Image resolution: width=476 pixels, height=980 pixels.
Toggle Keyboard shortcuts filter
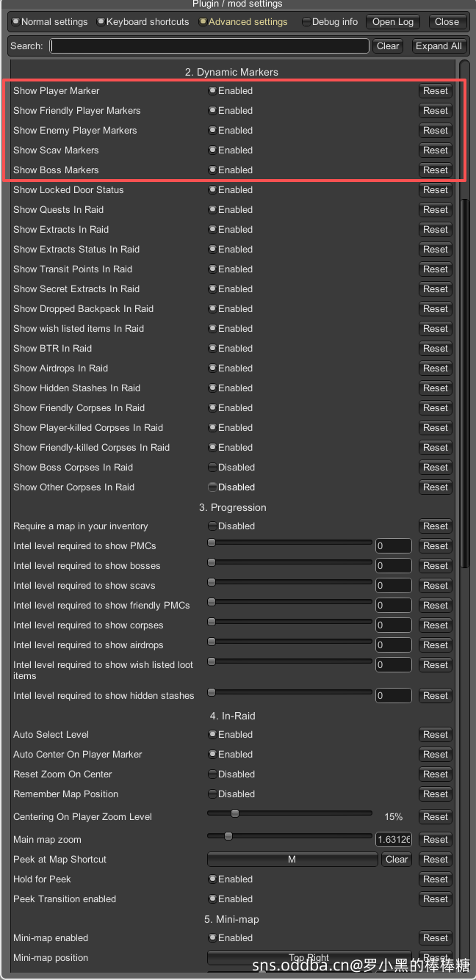click(x=101, y=22)
